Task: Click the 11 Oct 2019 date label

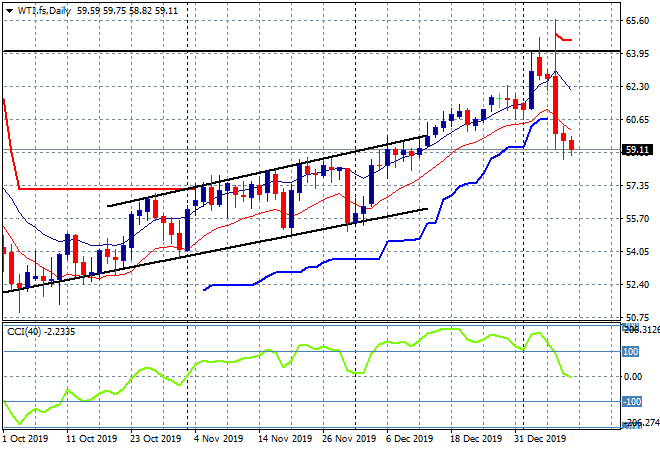Action: coord(91,439)
